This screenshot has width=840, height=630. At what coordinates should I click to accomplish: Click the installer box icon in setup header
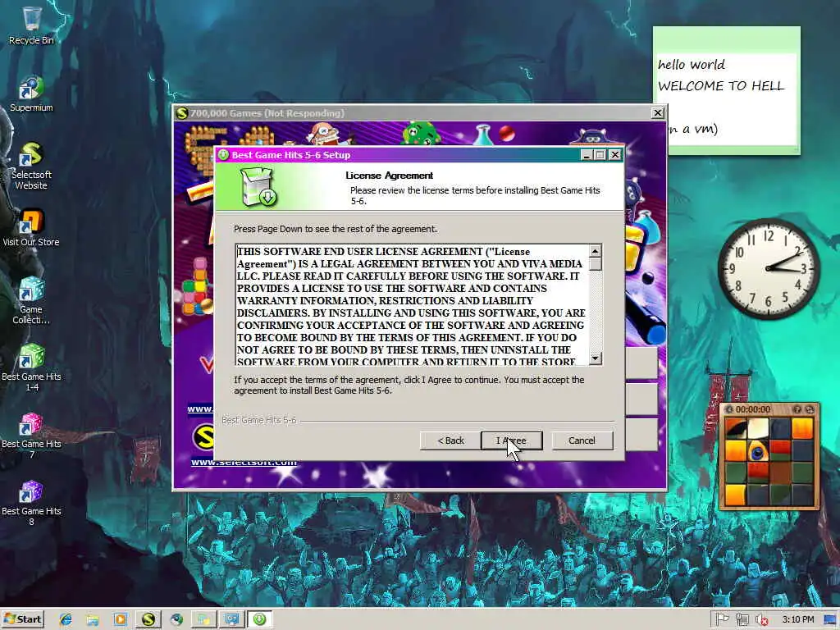coord(258,186)
